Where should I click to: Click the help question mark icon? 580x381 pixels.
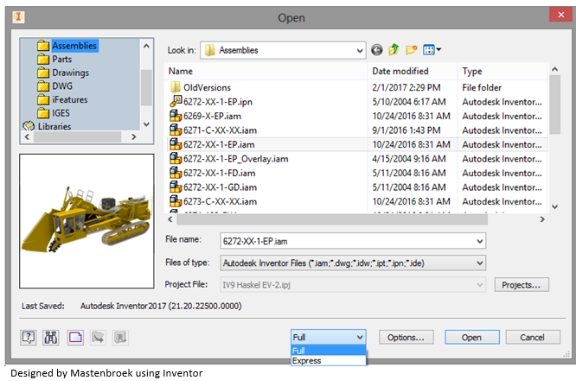pos(28,337)
